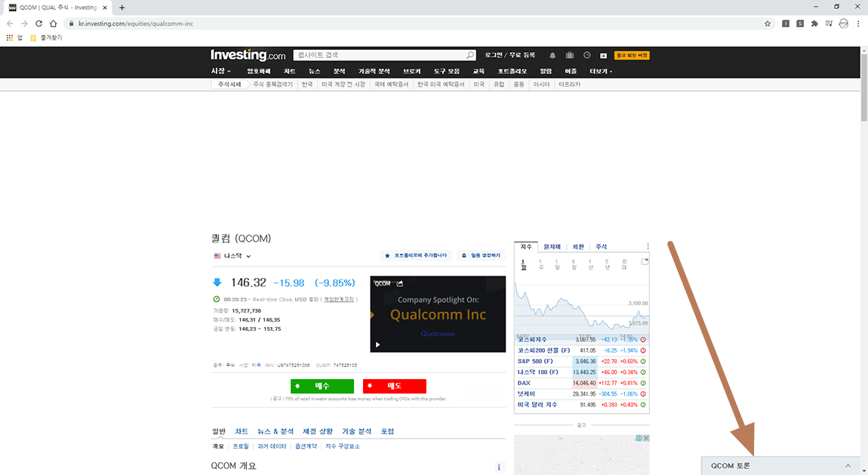Open the 주식 종목검색기 submenu link
Viewport: 868px width, 475px height.
272,85
